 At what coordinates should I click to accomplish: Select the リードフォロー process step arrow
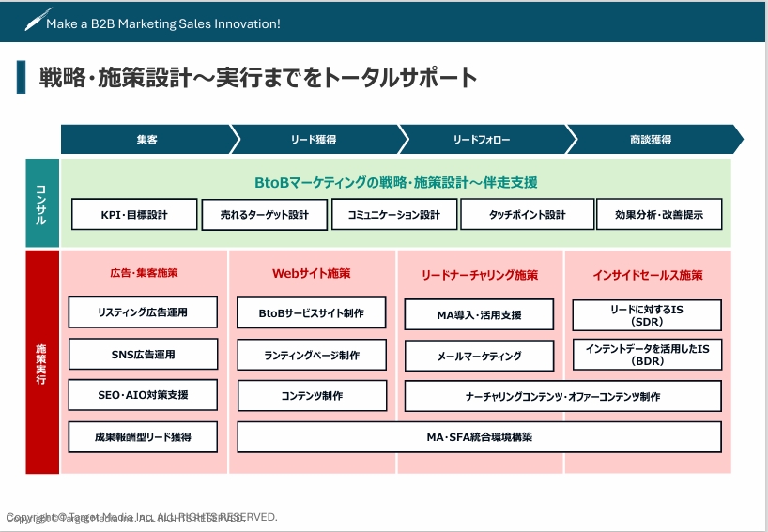click(483, 140)
